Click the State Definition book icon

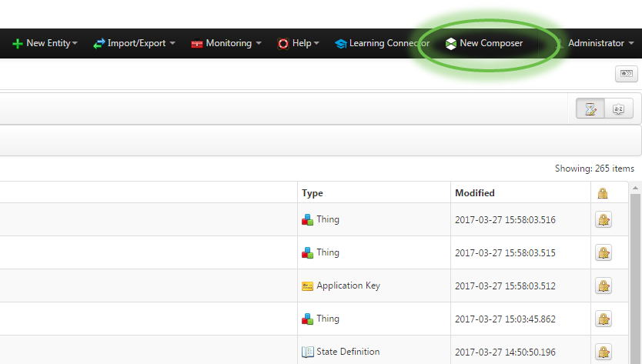(x=307, y=352)
